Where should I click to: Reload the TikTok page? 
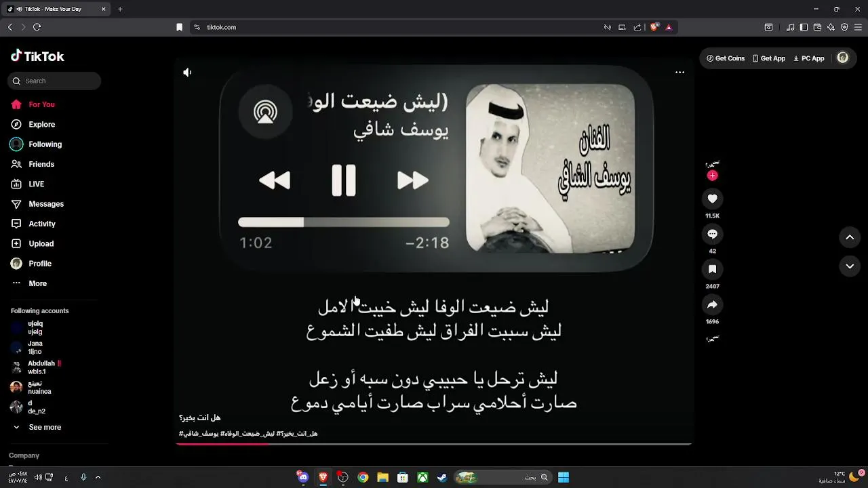tap(37, 27)
